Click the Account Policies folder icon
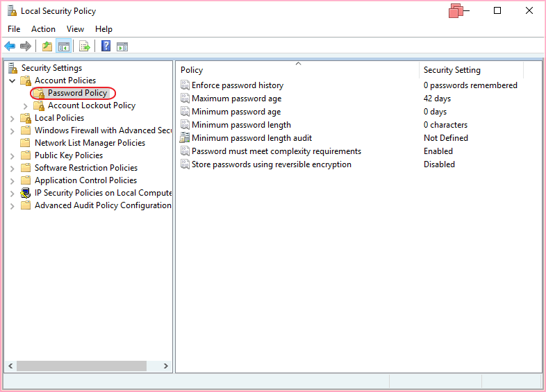 coord(26,80)
